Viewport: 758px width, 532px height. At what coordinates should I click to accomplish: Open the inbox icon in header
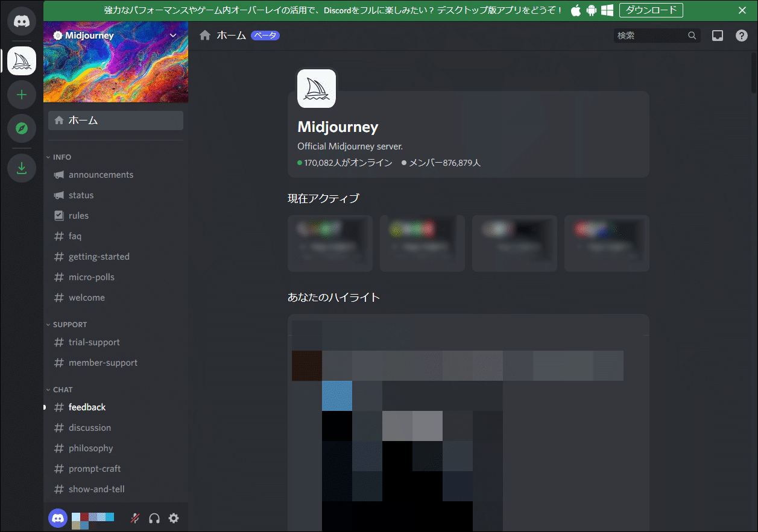coord(718,36)
